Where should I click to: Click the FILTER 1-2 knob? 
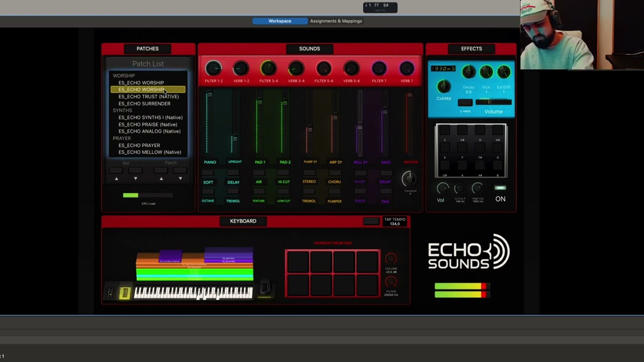[x=213, y=68]
